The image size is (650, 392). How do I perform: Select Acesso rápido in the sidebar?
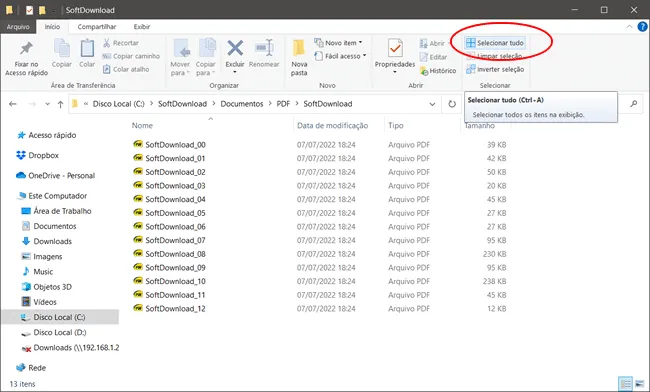coord(46,135)
